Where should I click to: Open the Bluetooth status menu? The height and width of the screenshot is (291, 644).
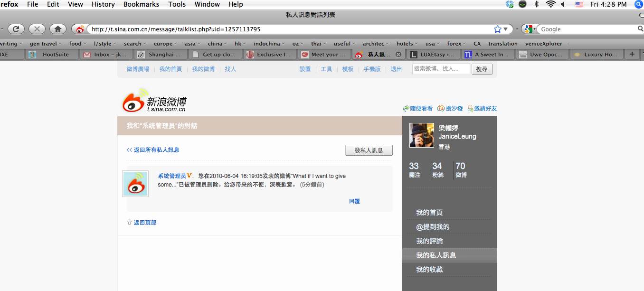[x=536, y=4]
